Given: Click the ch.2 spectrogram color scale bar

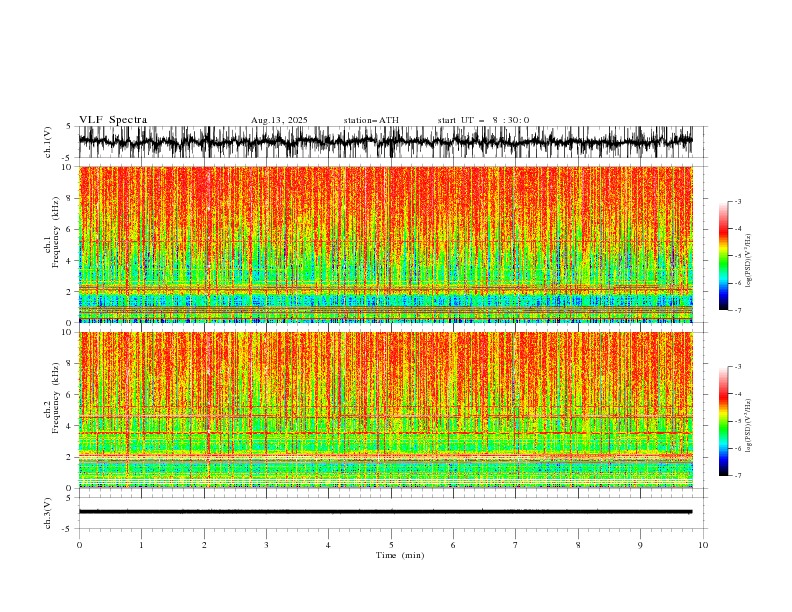Looking at the screenshot, I should coord(723,421).
